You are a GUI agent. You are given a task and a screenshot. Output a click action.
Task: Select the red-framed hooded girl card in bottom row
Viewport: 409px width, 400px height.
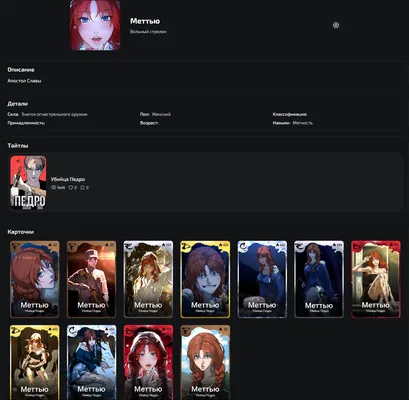coord(148,363)
